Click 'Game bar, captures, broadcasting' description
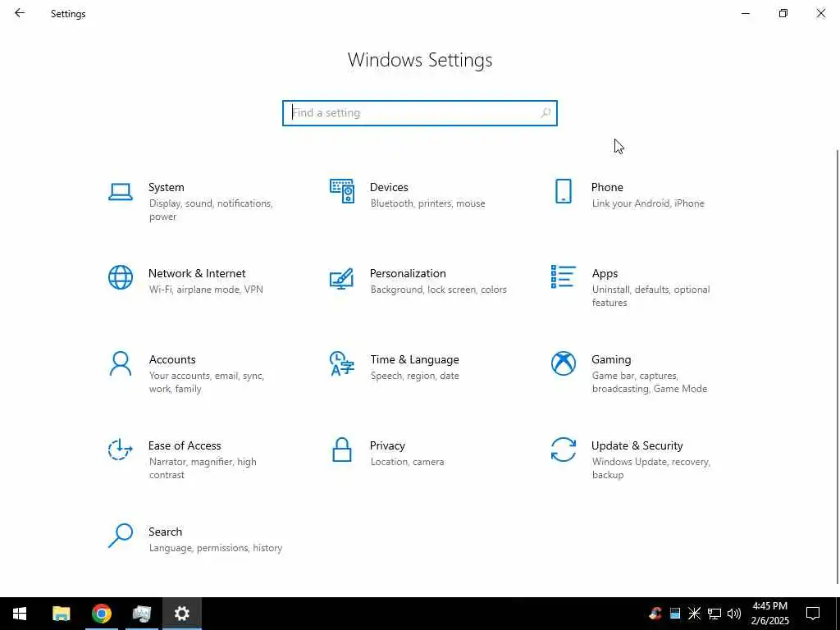 point(650,382)
